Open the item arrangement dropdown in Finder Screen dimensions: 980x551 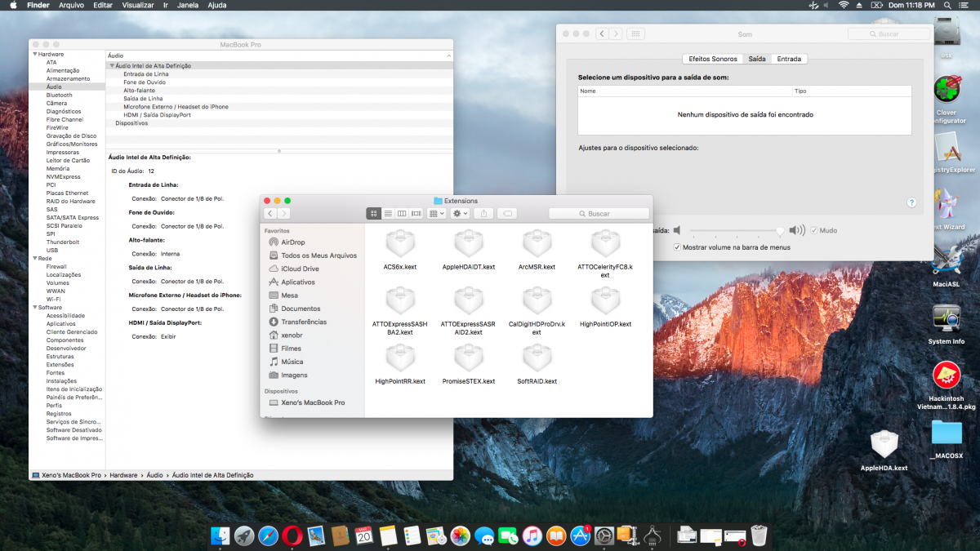tap(436, 213)
